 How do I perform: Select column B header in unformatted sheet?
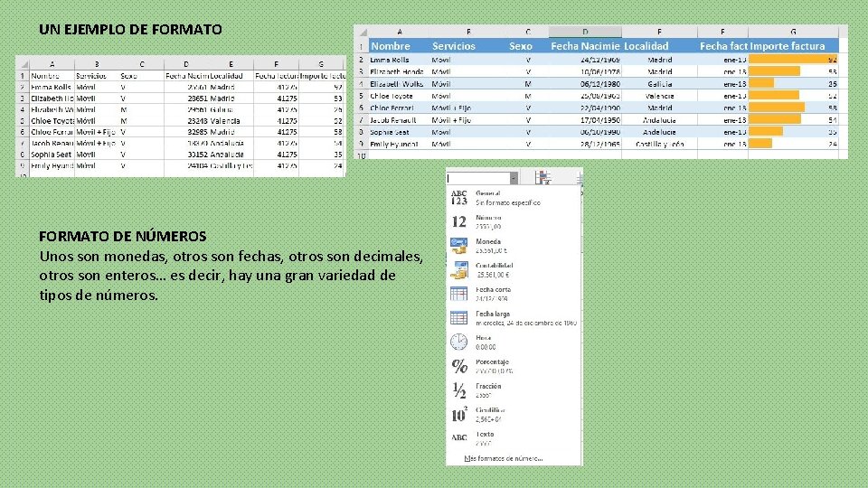[97, 64]
